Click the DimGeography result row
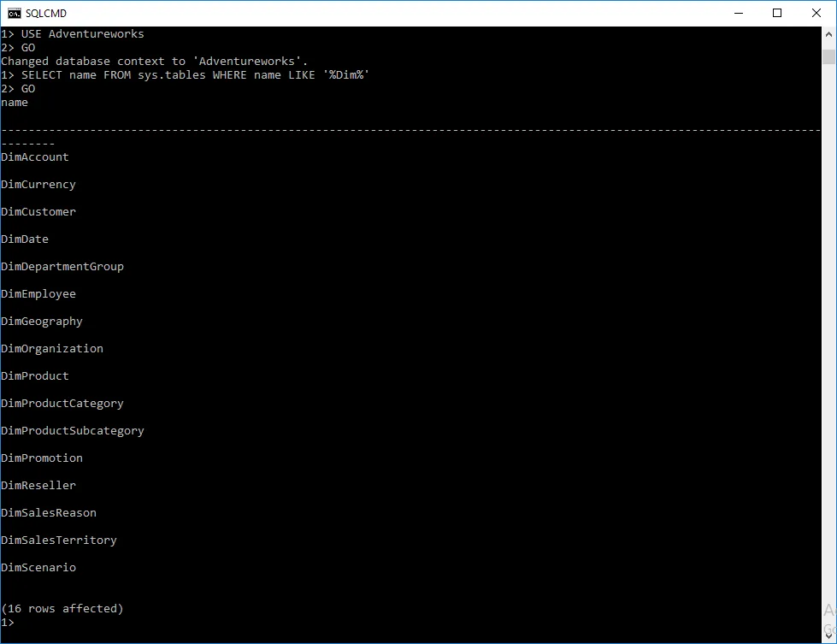Viewport: 837px width, 644px height. tap(42, 322)
